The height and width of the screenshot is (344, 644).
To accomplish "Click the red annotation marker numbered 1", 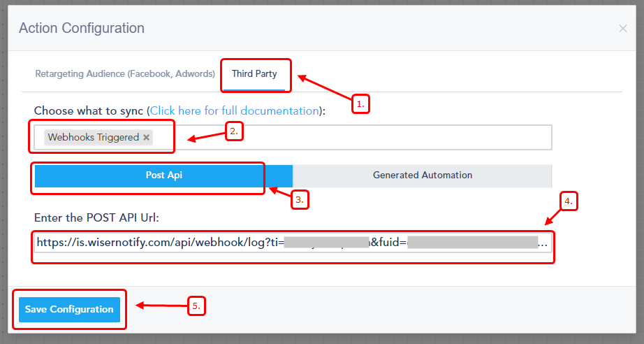I will 360,104.
